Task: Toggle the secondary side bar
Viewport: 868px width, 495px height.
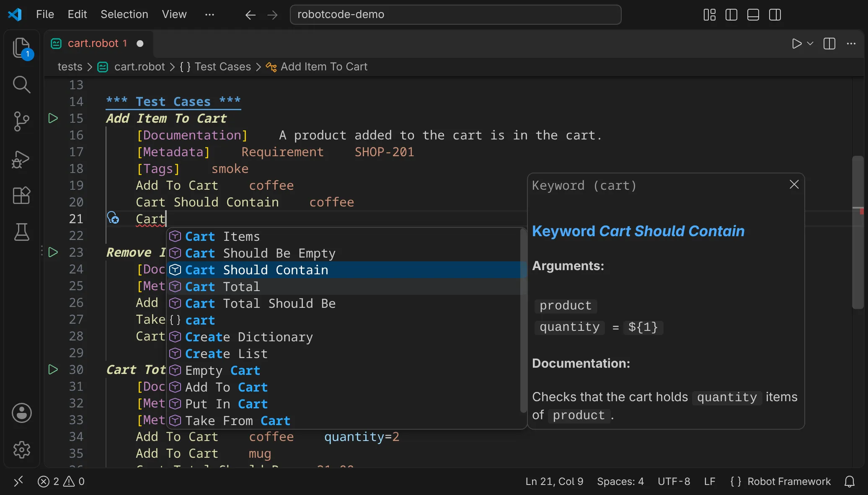Action: click(x=775, y=15)
